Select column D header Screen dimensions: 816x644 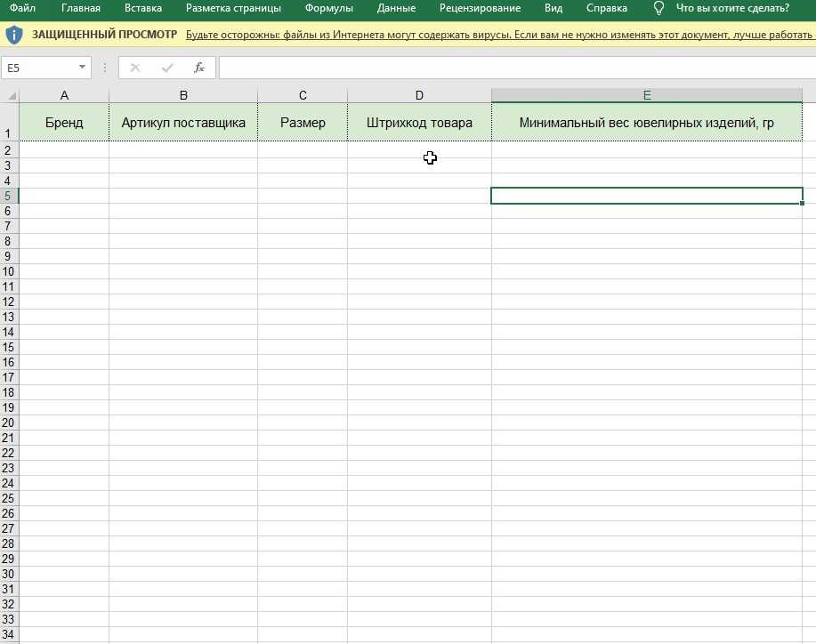point(419,95)
